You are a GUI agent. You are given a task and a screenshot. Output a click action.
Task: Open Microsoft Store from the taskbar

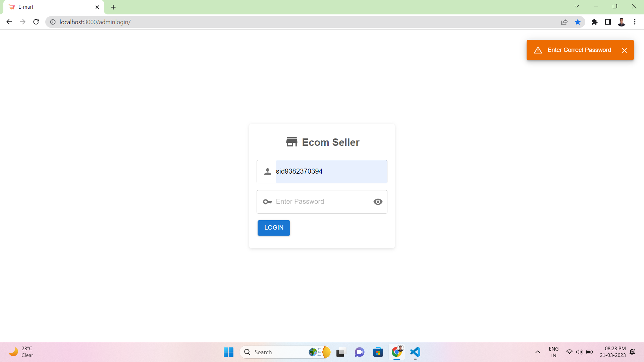tap(378, 352)
